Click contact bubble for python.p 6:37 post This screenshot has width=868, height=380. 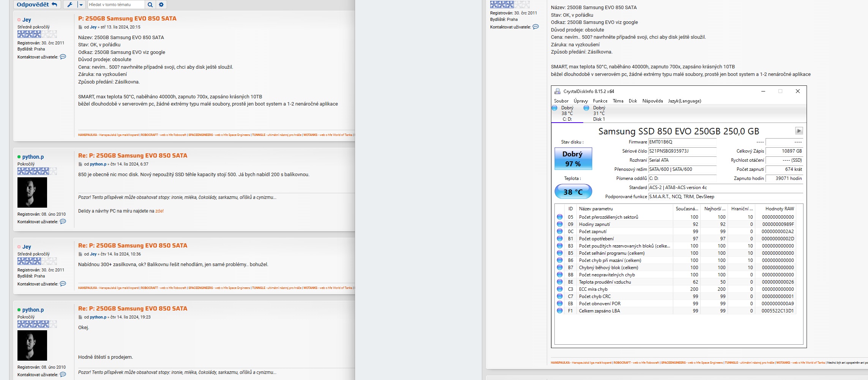[63, 222]
